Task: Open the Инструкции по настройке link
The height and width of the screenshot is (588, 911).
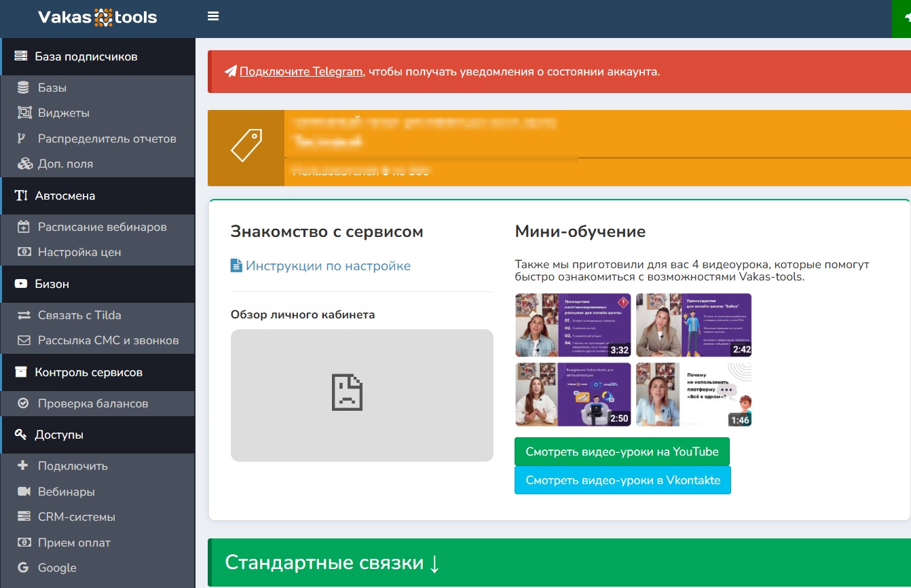Action: (327, 265)
